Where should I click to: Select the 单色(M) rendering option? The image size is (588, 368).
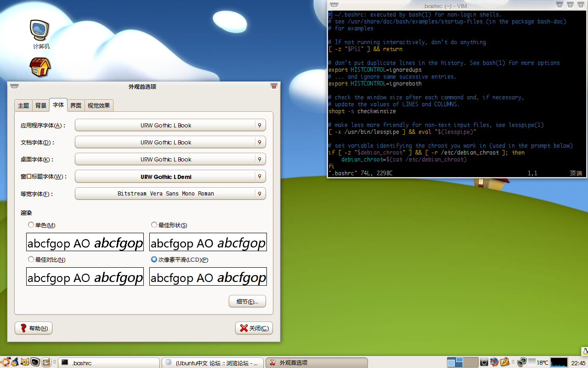(x=41, y=225)
